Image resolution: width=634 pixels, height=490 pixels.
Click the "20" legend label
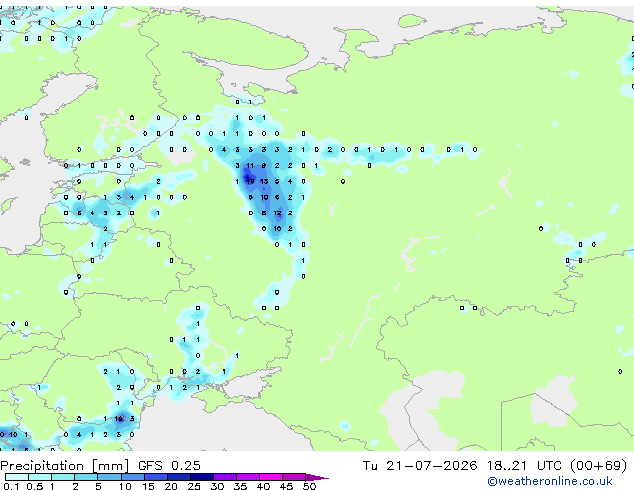click(171, 486)
